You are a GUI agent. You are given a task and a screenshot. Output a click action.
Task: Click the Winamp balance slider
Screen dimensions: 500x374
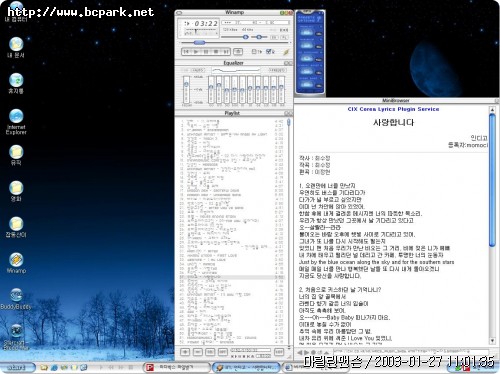click(x=259, y=37)
